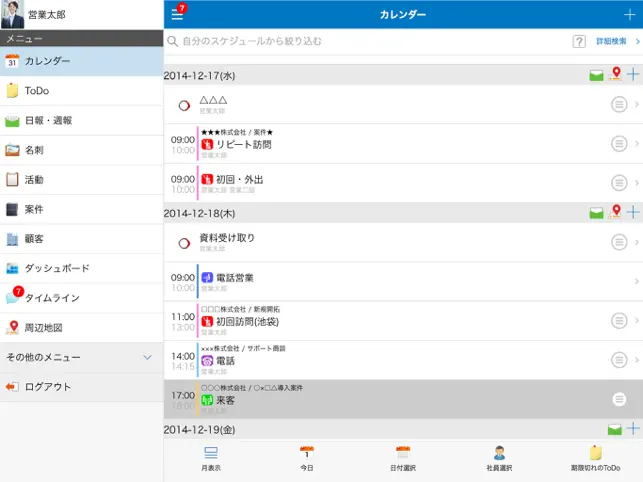The width and height of the screenshot is (643, 482).
Task: Open action menu icon for △△△ row
Action: pyautogui.click(x=619, y=105)
